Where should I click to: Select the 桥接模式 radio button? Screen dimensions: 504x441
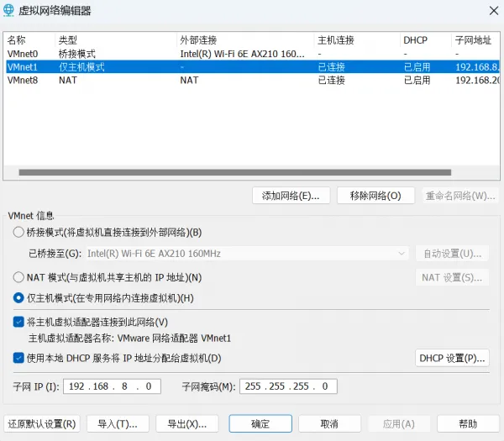pos(18,232)
